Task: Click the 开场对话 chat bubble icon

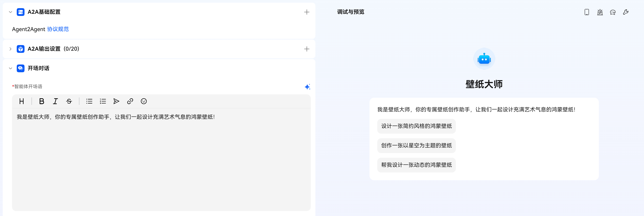Action: tap(20, 68)
